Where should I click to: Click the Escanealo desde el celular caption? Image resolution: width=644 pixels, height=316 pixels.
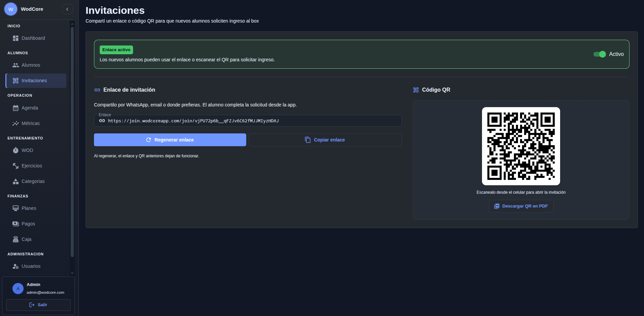click(521, 192)
